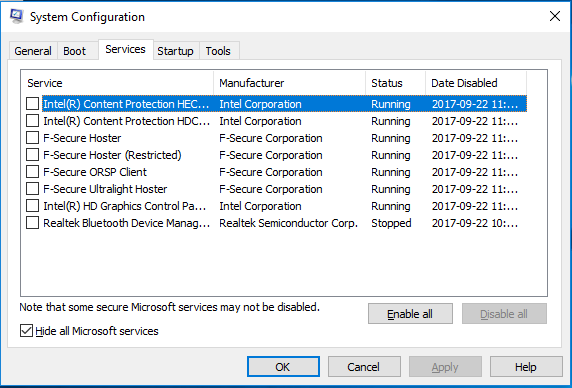Click Realtek Semiconductor Corp. manufacturer cell

click(288, 223)
